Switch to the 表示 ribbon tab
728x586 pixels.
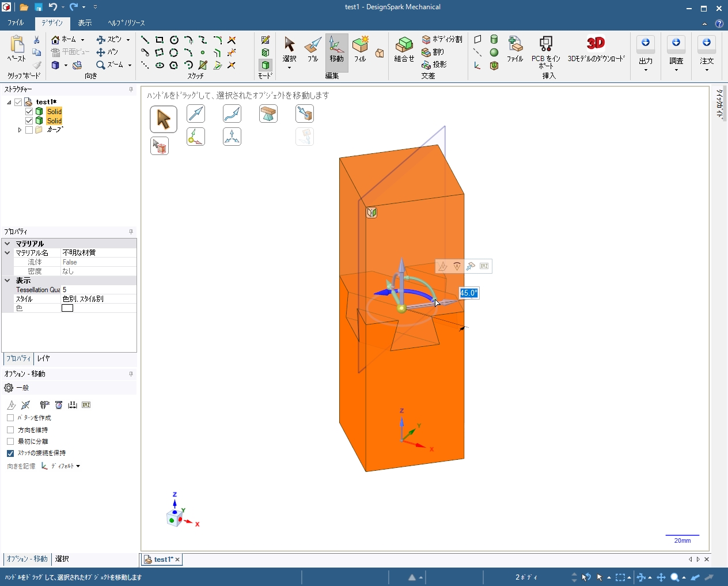(x=85, y=23)
